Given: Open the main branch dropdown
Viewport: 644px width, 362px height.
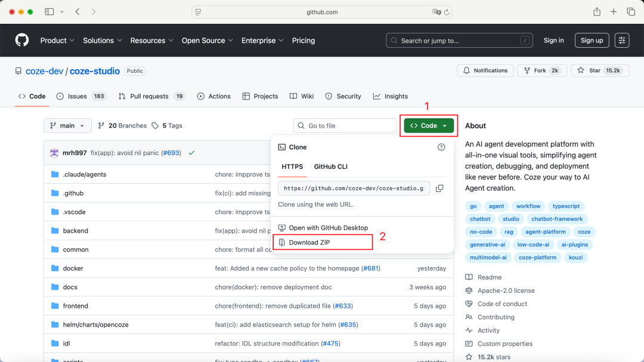Looking at the screenshot, I should [67, 126].
